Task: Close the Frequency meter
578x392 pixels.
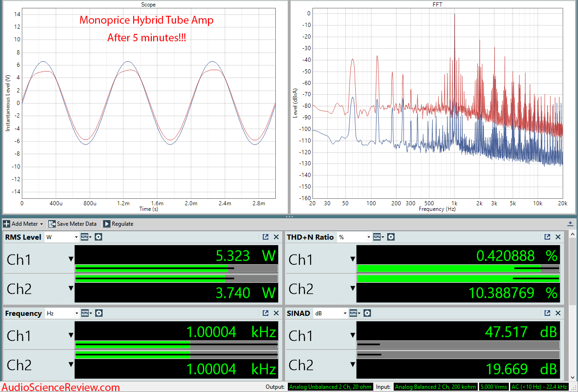Action: [x=276, y=314]
